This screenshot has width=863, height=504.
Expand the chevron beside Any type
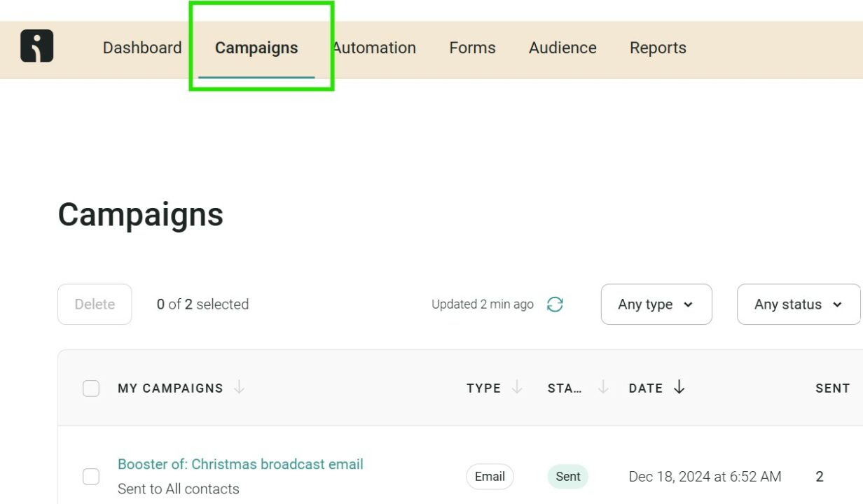click(689, 304)
